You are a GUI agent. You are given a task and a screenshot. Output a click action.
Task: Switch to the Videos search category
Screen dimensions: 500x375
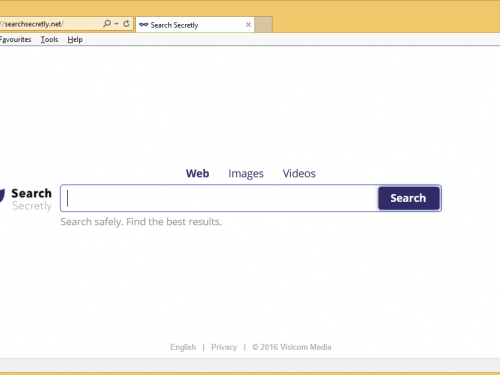[x=299, y=173]
